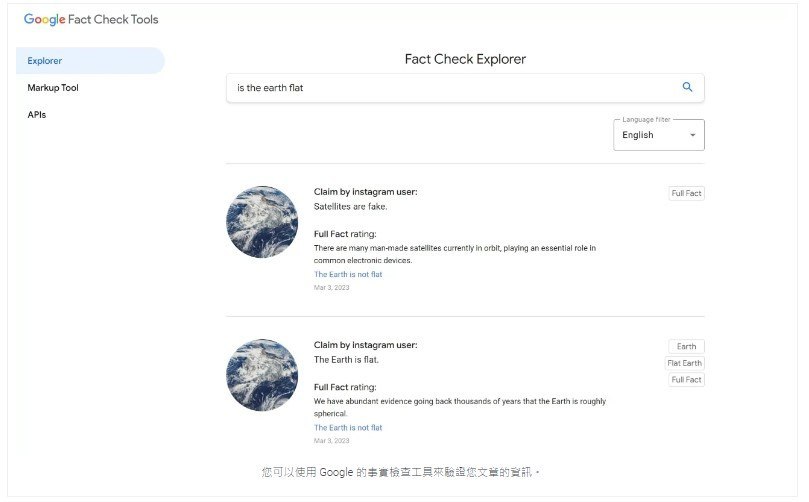
Task: Click the Earth thumbnail of second result
Action: pyautogui.click(x=262, y=375)
